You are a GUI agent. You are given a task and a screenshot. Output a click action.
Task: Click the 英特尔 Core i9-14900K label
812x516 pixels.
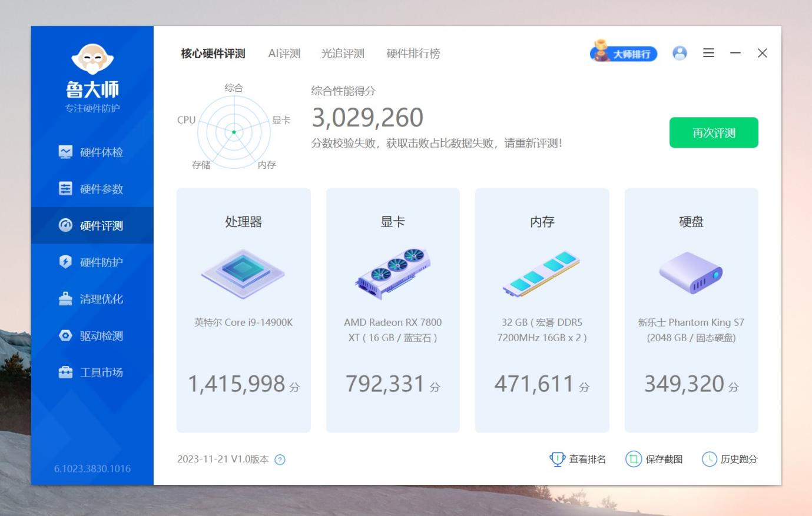[243, 322]
